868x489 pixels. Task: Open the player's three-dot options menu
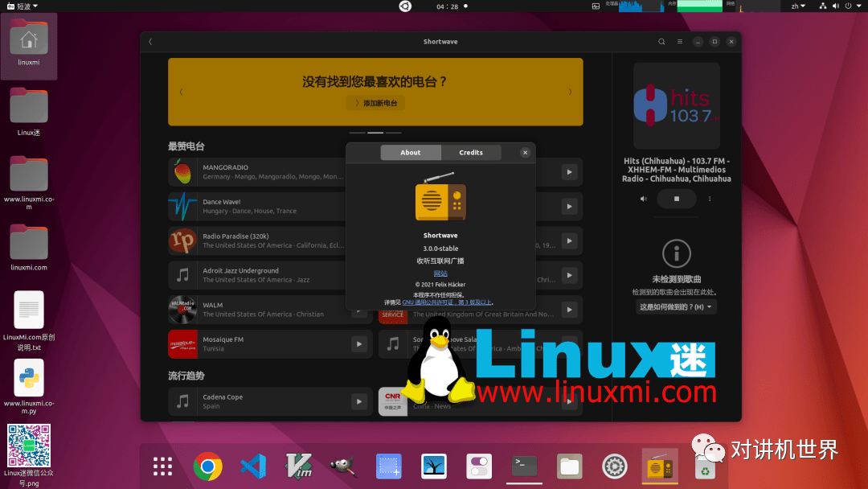coord(710,199)
